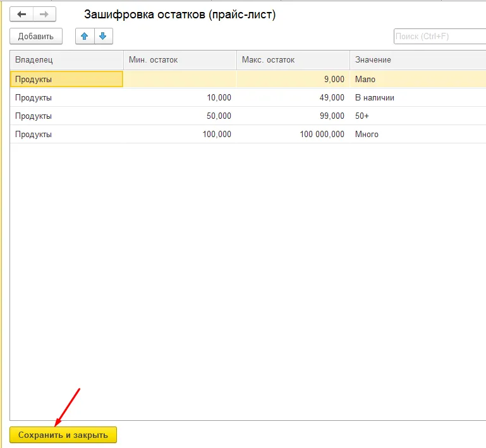Select the empty Мин. остаток cell in Мало row
Viewport: 486px width, 448px height.
180,79
